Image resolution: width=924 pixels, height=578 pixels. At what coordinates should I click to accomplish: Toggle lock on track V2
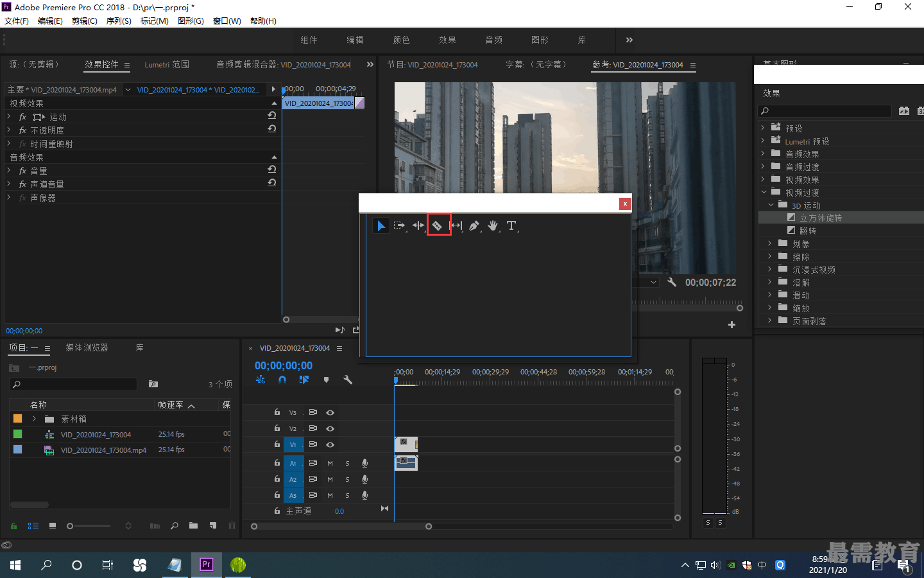point(277,428)
